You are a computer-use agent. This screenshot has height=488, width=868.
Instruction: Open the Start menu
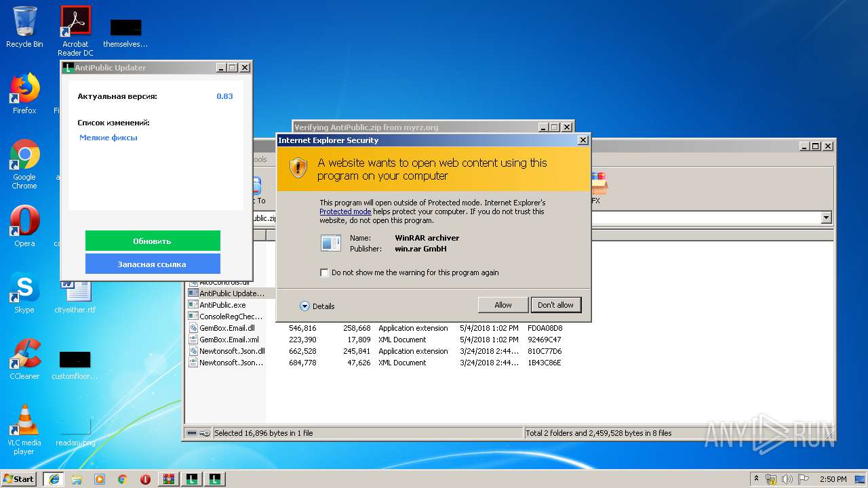point(19,479)
